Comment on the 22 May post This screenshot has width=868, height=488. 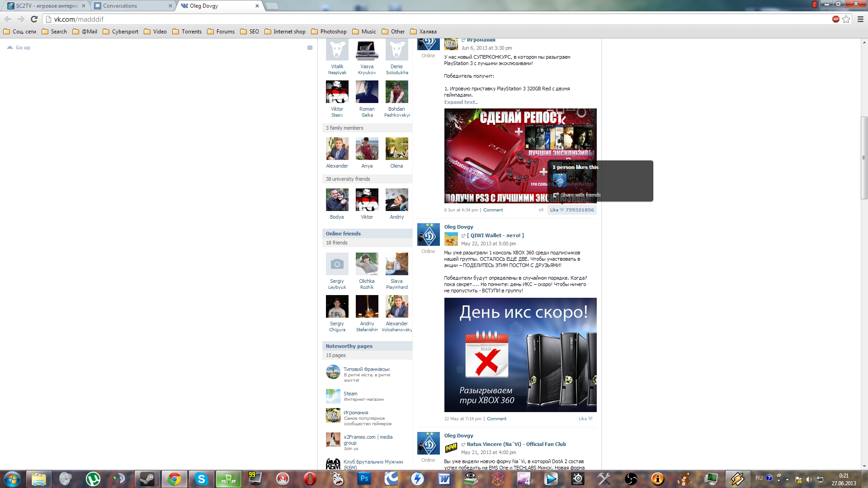pyautogui.click(x=496, y=418)
